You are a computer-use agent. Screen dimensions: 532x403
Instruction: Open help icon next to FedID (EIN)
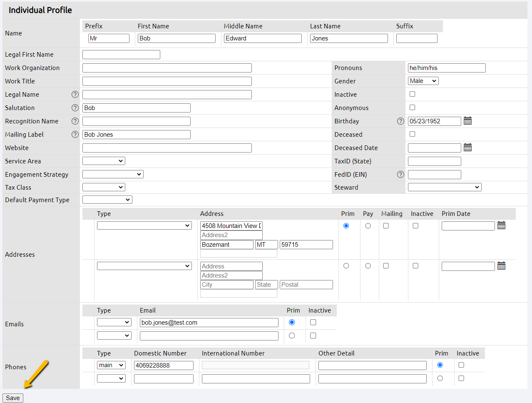(400, 175)
